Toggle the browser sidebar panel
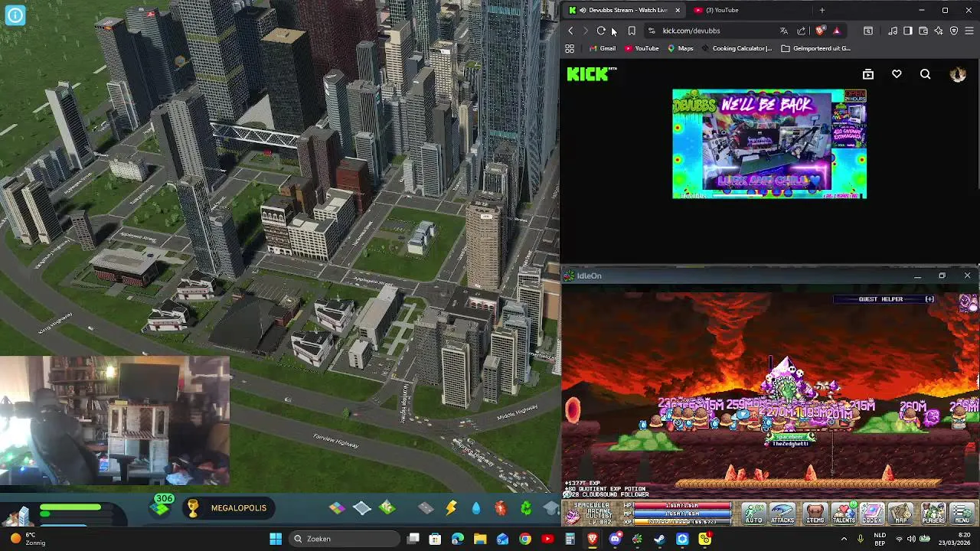Screen dimensions: 980x551 point(908,31)
